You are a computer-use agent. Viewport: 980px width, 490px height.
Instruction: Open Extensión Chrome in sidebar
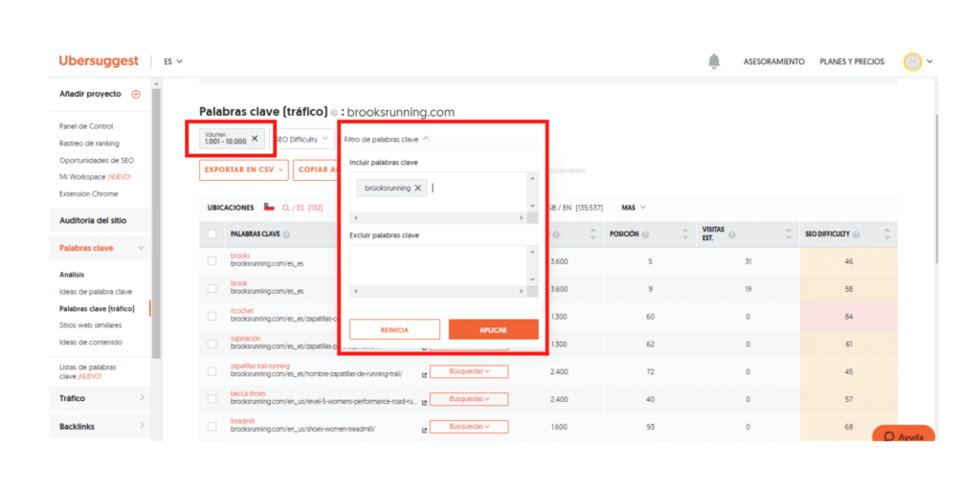coord(89,193)
